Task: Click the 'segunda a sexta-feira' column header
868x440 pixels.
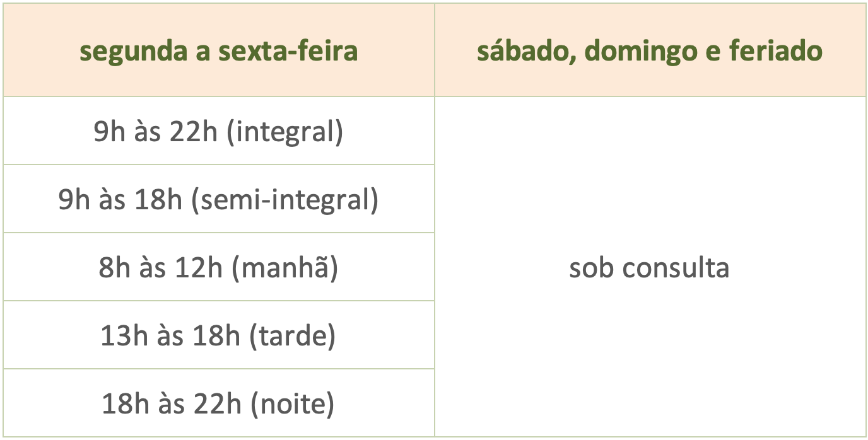Action: point(218,51)
